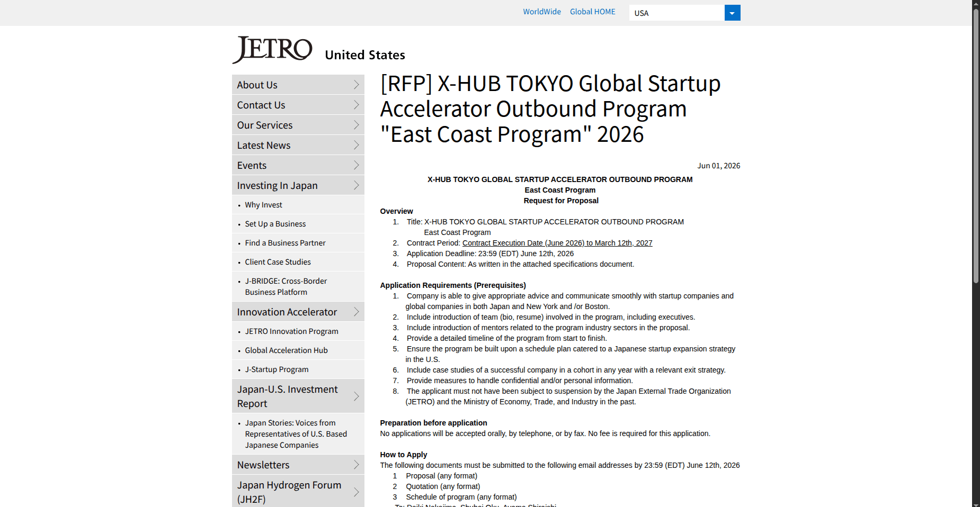
Task: Open Investing In Japan section
Action: coord(298,185)
